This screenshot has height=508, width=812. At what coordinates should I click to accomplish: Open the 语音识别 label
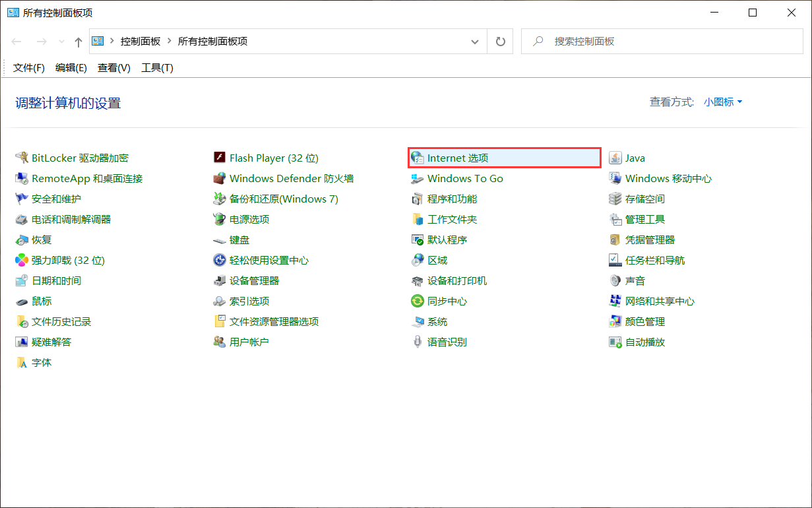(x=447, y=342)
